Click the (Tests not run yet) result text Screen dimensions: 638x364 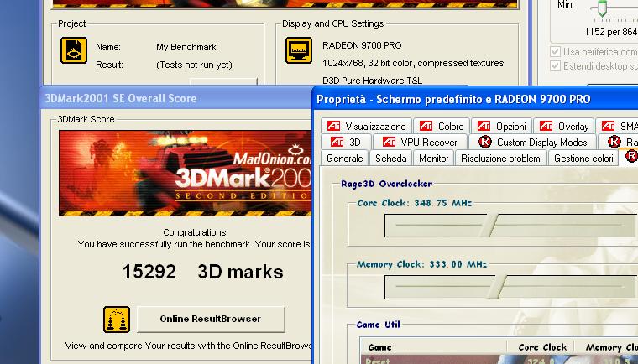[194, 65]
